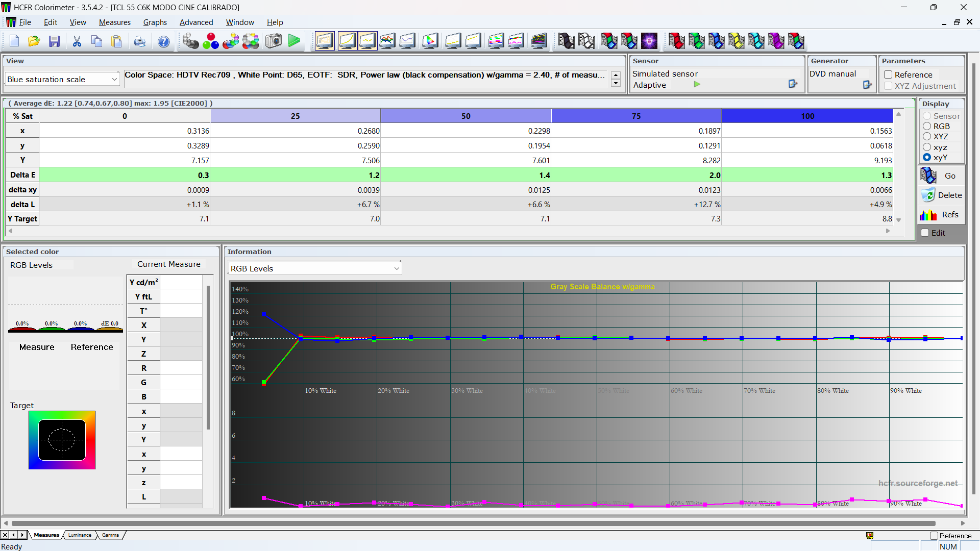Click the Paste clipboard icon
Image resolution: width=980 pixels, height=551 pixels.
117,41
